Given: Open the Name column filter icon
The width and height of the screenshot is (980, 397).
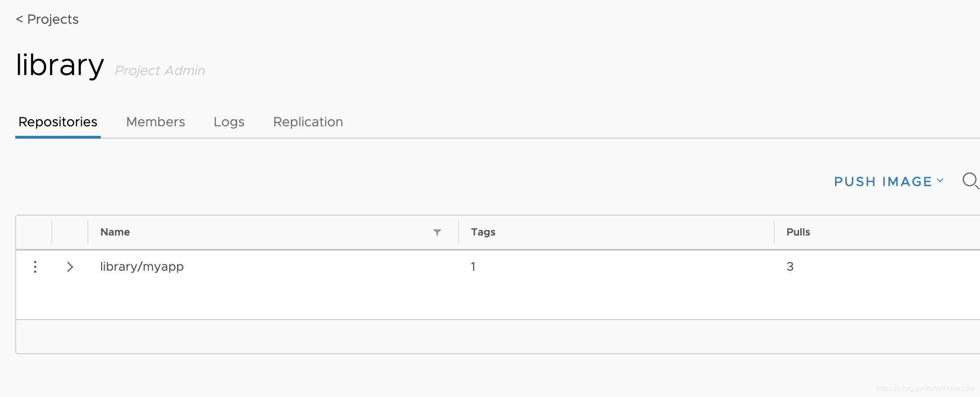Looking at the screenshot, I should tap(437, 232).
